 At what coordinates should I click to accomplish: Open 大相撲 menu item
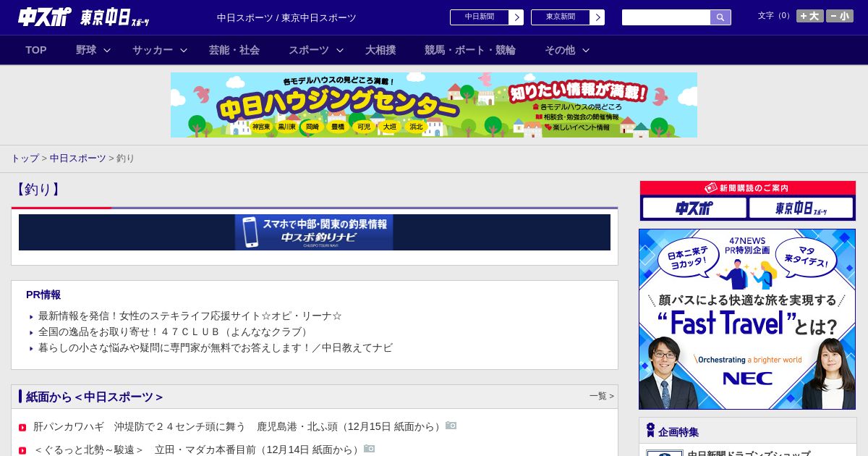(x=380, y=50)
